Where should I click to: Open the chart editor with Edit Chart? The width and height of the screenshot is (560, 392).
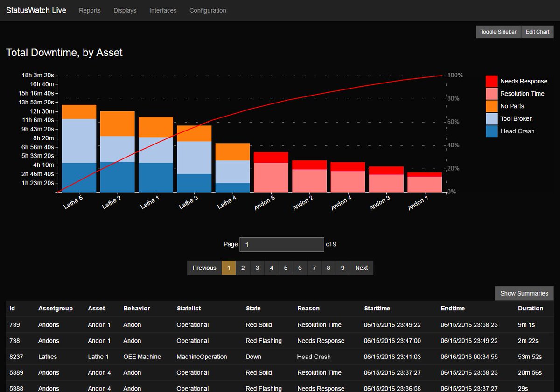(537, 32)
